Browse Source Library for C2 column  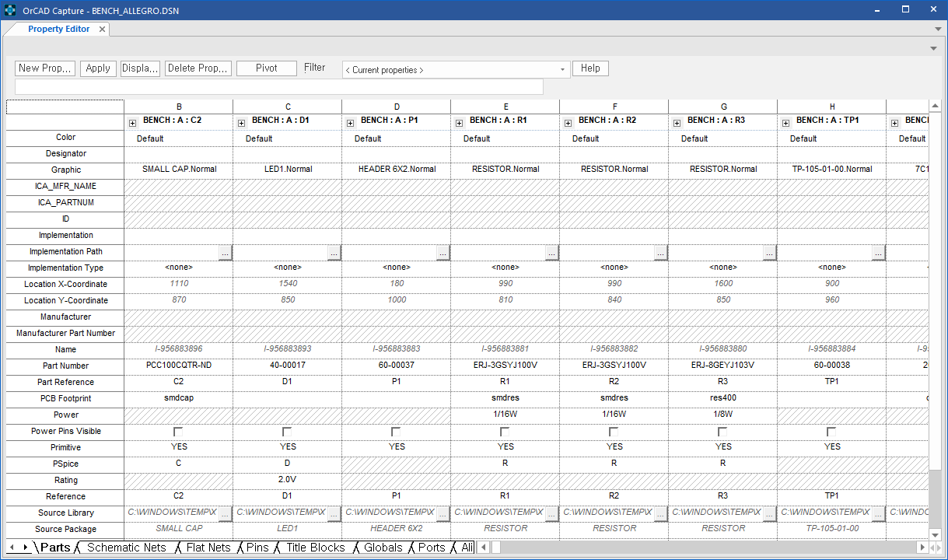tap(226, 514)
